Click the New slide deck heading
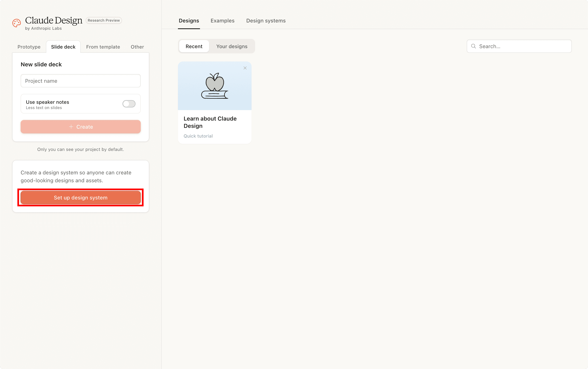The width and height of the screenshot is (588, 369). 41,64
